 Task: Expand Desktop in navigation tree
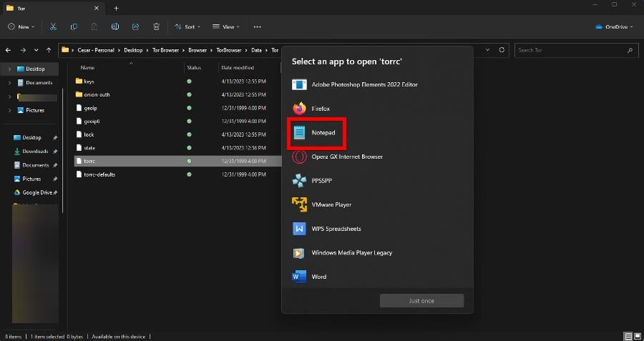(x=9, y=69)
